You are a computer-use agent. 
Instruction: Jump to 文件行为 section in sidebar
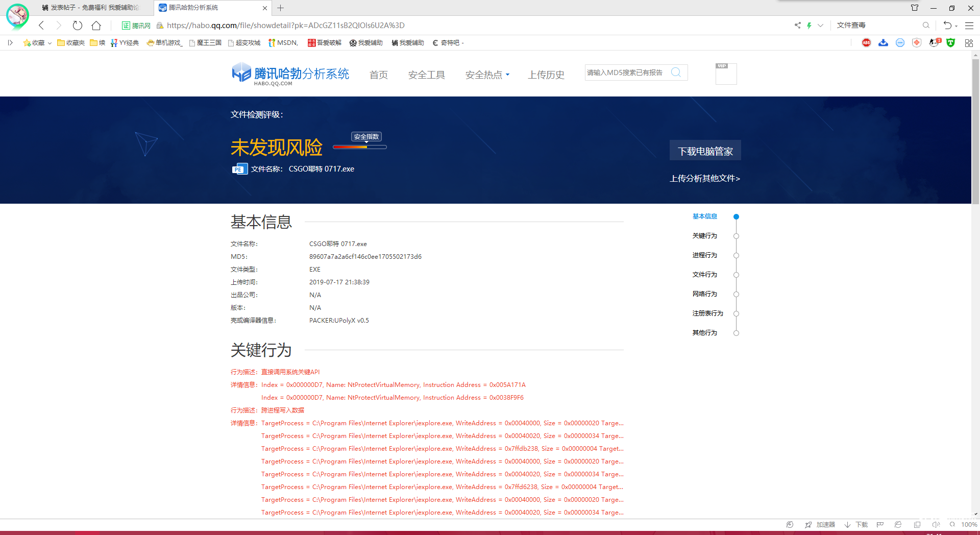coord(705,275)
